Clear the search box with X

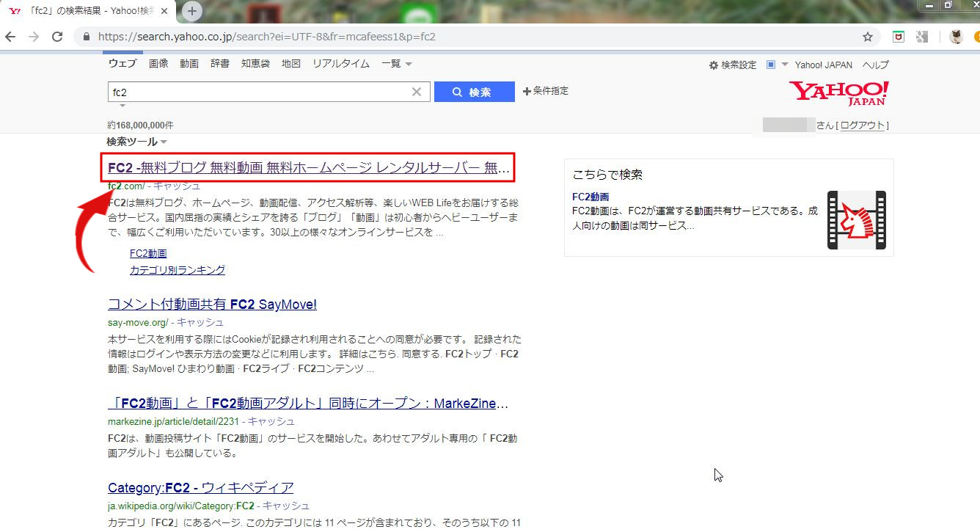point(416,92)
